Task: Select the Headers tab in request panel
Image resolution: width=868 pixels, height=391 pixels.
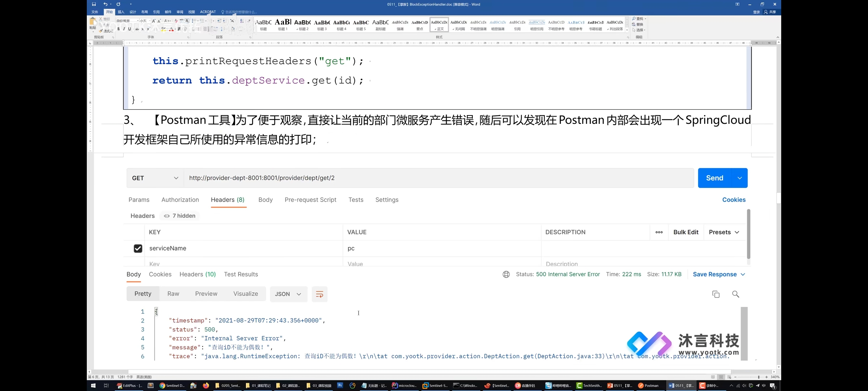Action: [x=227, y=199]
